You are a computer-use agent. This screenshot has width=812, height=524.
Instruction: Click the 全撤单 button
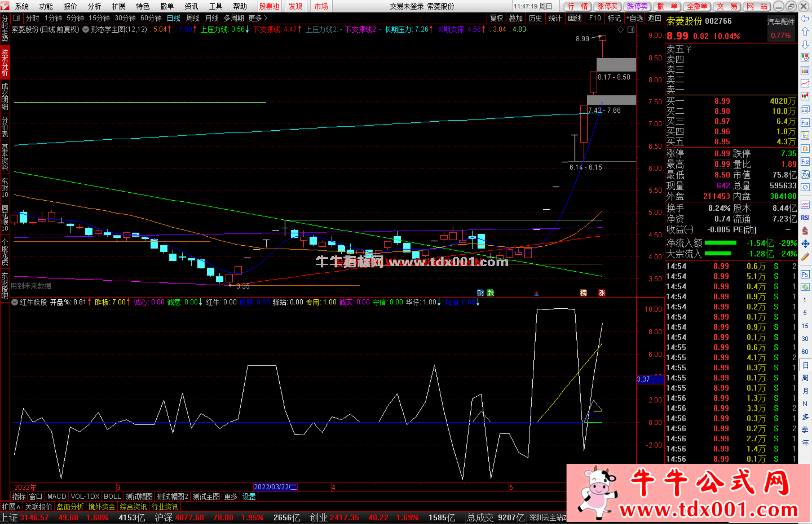697,6
